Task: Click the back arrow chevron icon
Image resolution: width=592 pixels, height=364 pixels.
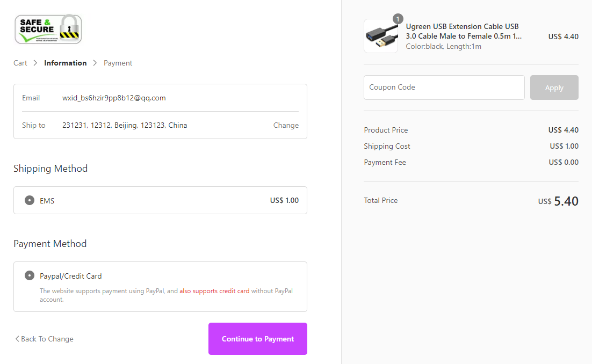Action: pos(17,339)
